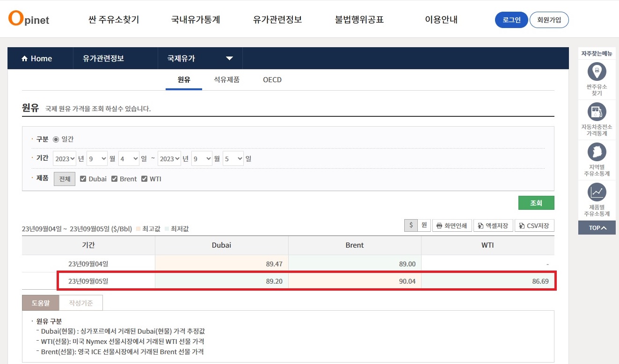Viewport: 619px width, 364px height.
Task: Uncheck the Dubai product checkbox
Action: [x=84, y=178]
